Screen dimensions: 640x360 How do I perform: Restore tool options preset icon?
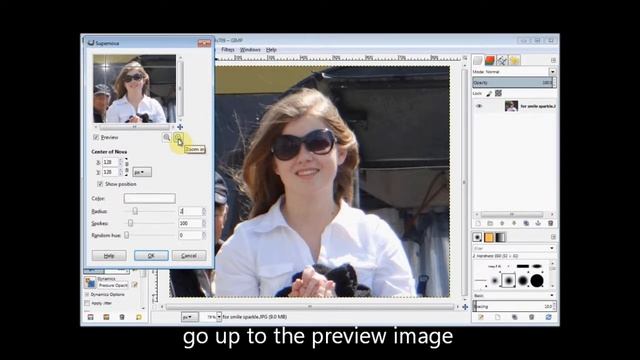[x=106, y=317]
